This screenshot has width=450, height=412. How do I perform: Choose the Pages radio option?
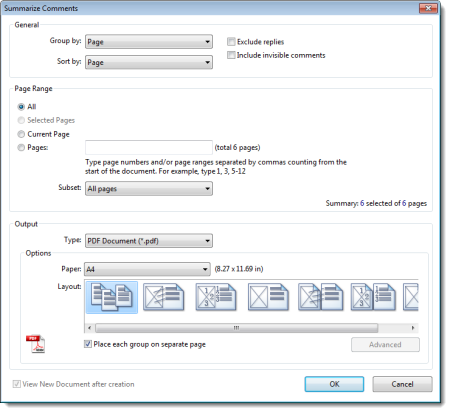pyautogui.click(x=21, y=147)
